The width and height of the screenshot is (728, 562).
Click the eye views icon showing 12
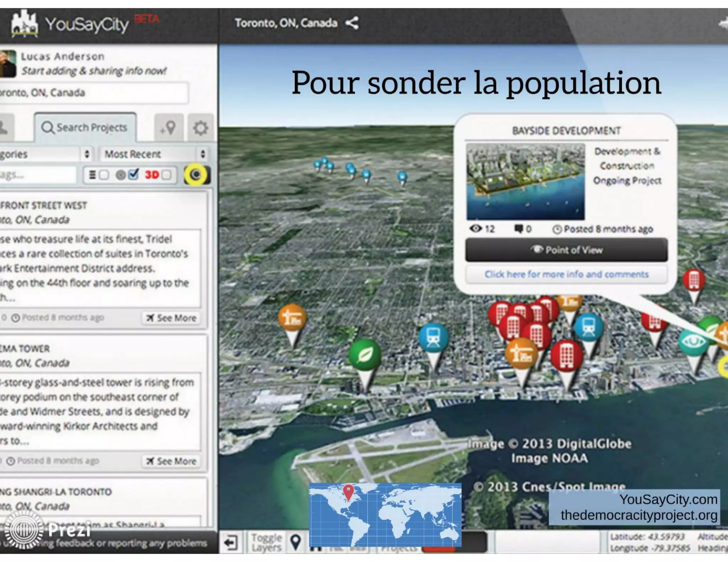(x=476, y=228)
